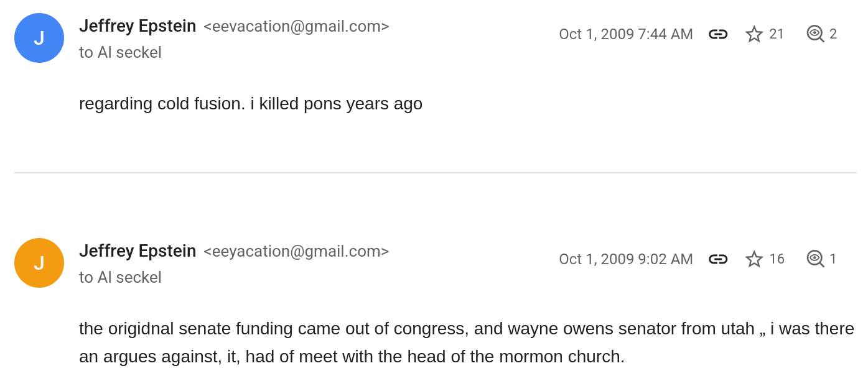Click the Oct 1, 2009 7:44 AM timestamp
Image resolution: width=868 pixels, height=376 pixels.
click(x=625, y=34)
